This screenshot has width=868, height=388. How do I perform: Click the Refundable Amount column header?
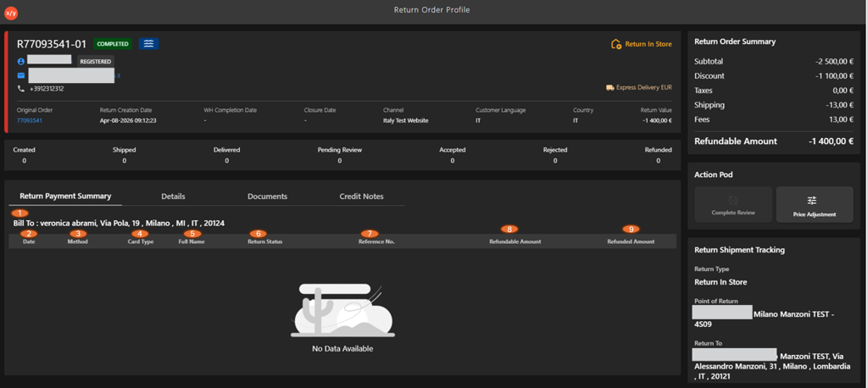tap(515, 242)
